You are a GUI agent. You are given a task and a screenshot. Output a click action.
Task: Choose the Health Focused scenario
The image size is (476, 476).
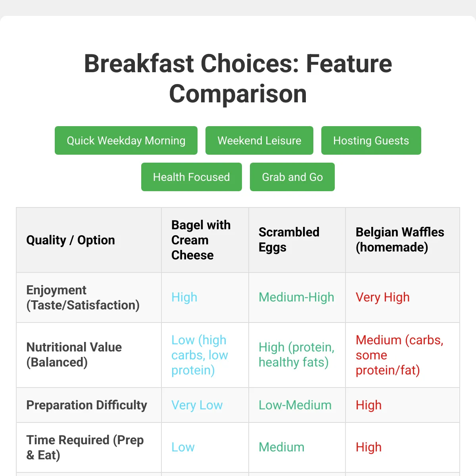191,177
